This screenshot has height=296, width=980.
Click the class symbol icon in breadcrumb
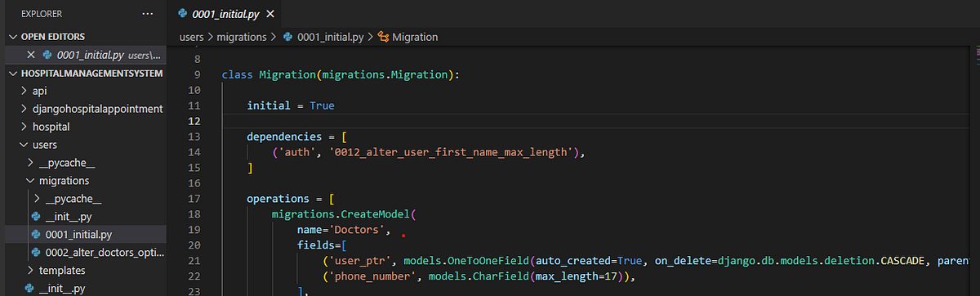383,37
